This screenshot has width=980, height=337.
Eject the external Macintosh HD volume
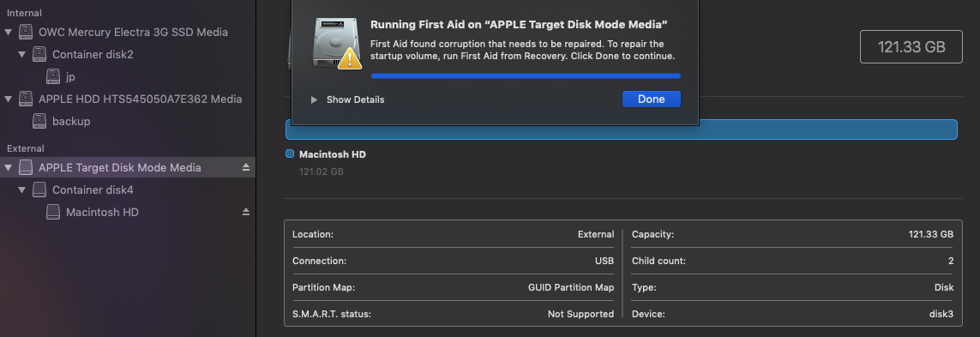point(245,212)
